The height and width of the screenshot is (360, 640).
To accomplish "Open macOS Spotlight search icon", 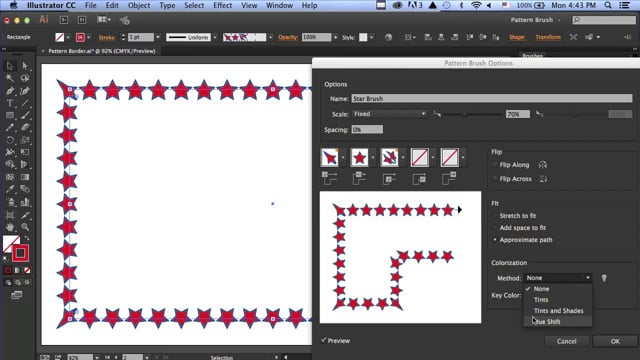I will (x=608, y=5).
